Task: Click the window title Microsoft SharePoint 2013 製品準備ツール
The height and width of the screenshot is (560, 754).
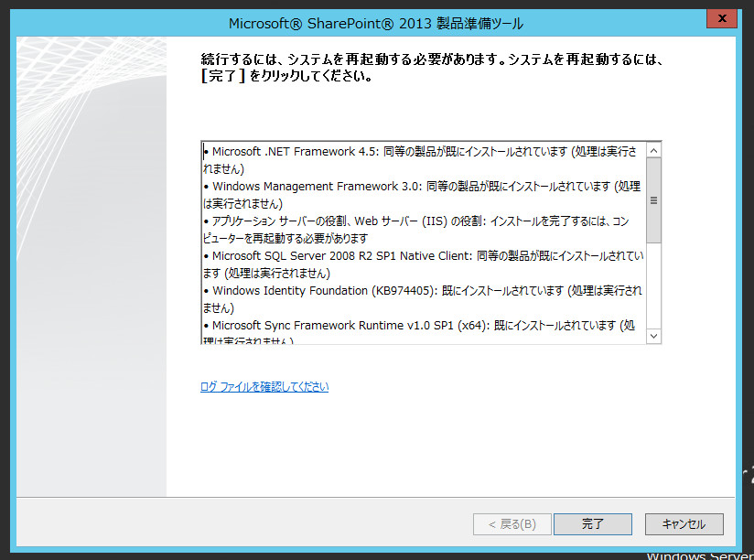Action: point(375,23)
